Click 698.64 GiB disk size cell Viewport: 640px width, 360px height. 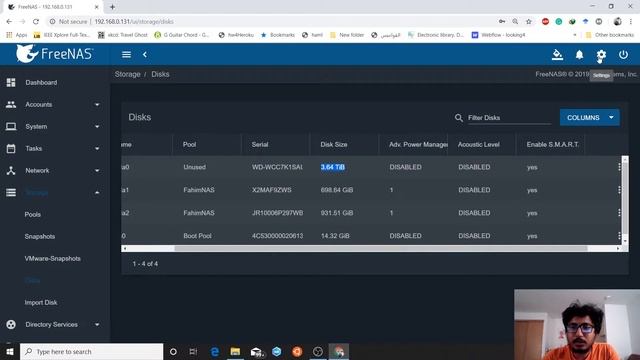[337, 190]
